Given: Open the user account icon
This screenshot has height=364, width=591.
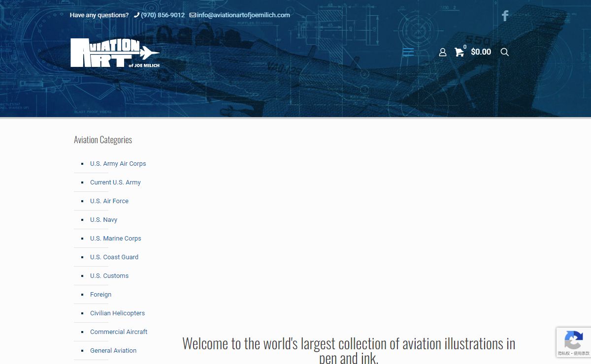Looking at the screenshot, I should 442,52.
